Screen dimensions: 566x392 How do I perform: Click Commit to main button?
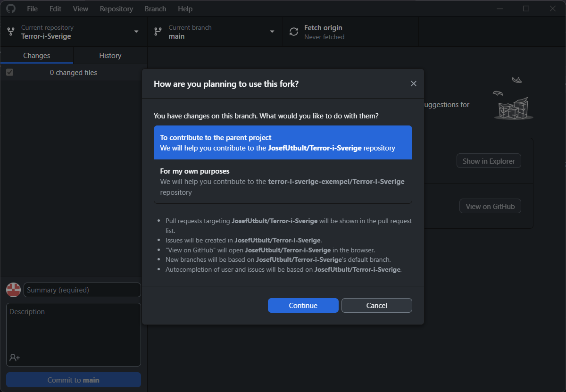74,380
